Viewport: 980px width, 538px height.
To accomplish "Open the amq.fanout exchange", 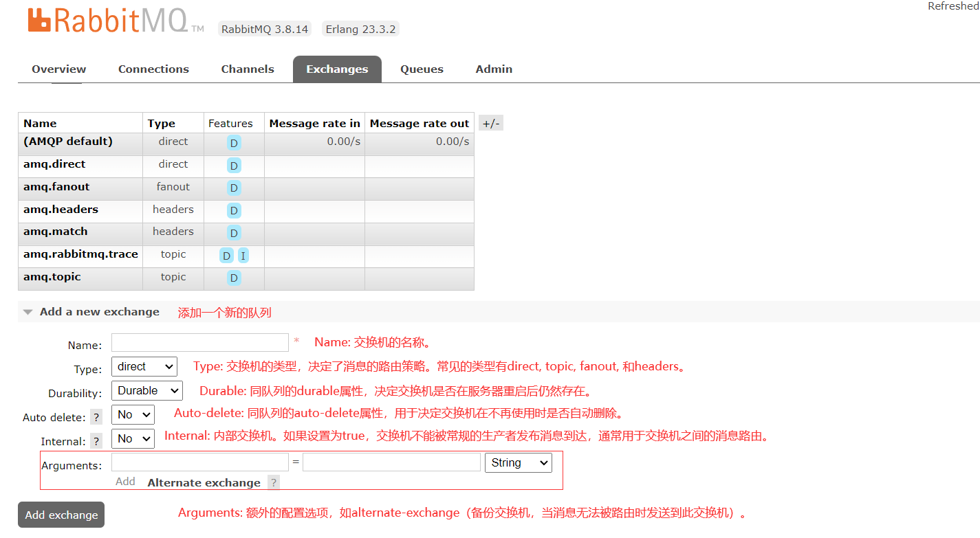I will 56,187.
